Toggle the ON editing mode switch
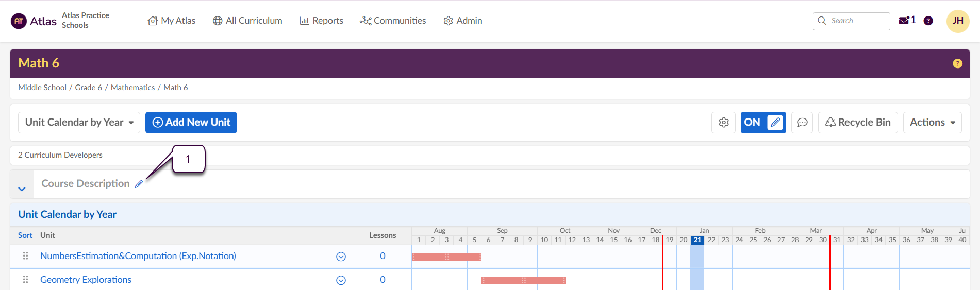 [x=762, y=123]
